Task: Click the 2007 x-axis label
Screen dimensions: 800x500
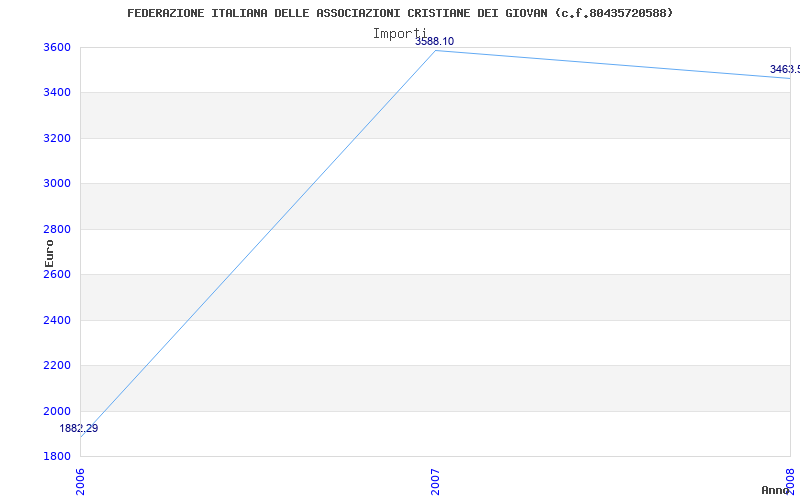Action: [x=435, y=482]
